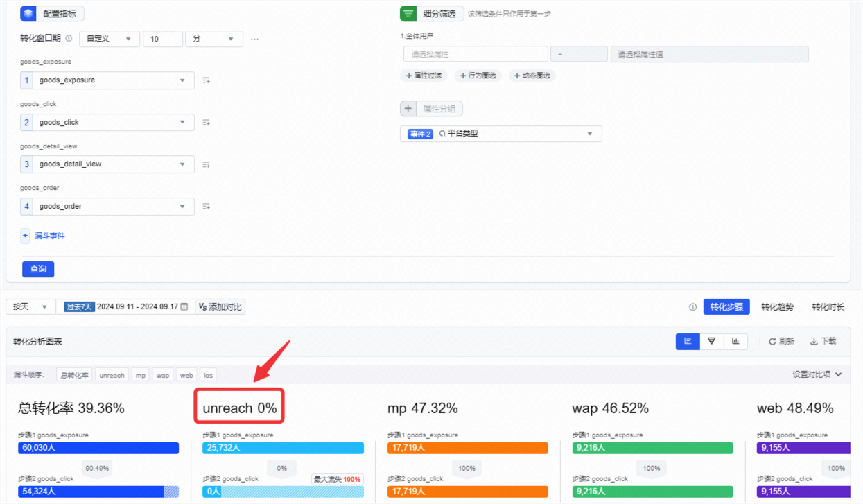Screen dimensions: 863x504
Task: Click the green 细分筛选 filter icon
Action: point(408,13)
